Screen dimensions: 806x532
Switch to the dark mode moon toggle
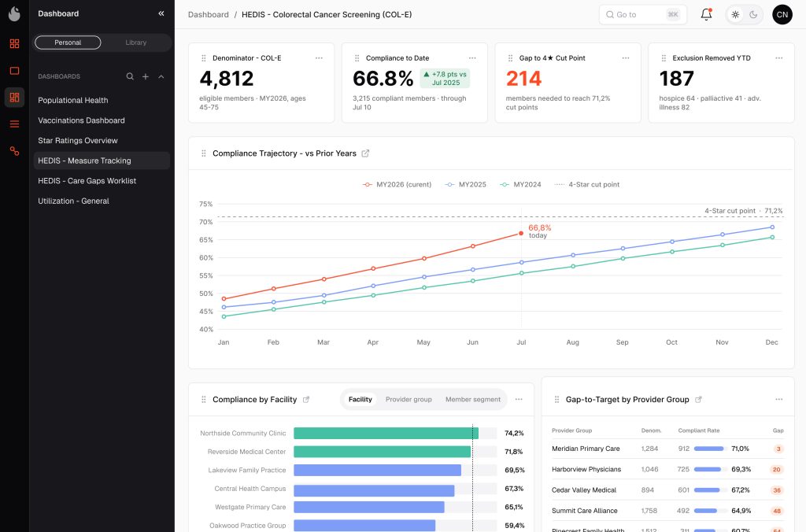(753, 14)
